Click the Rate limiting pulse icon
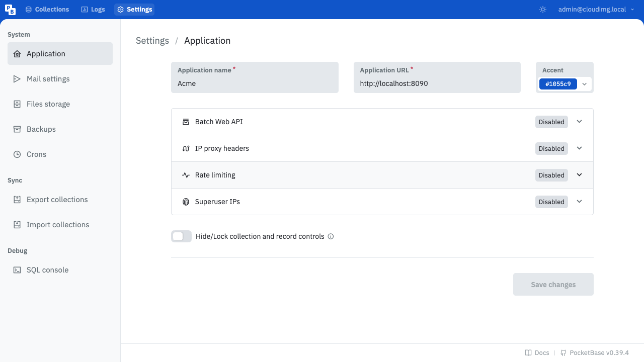The image size is (644, 362). click(x=186, y=175)
